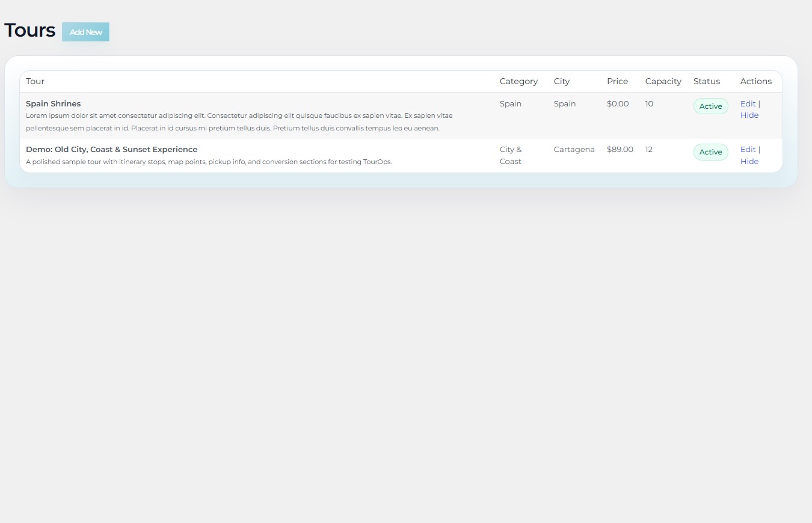Screen dimensions: 812x523
Task: Edit the Demo: Old City tour
Action: [x=748, y=150]
